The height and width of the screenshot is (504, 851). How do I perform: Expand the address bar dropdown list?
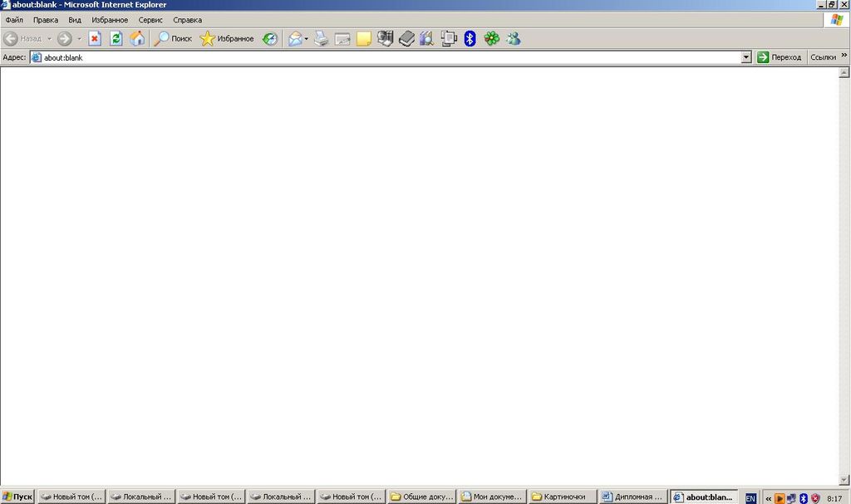coord(746,57)
